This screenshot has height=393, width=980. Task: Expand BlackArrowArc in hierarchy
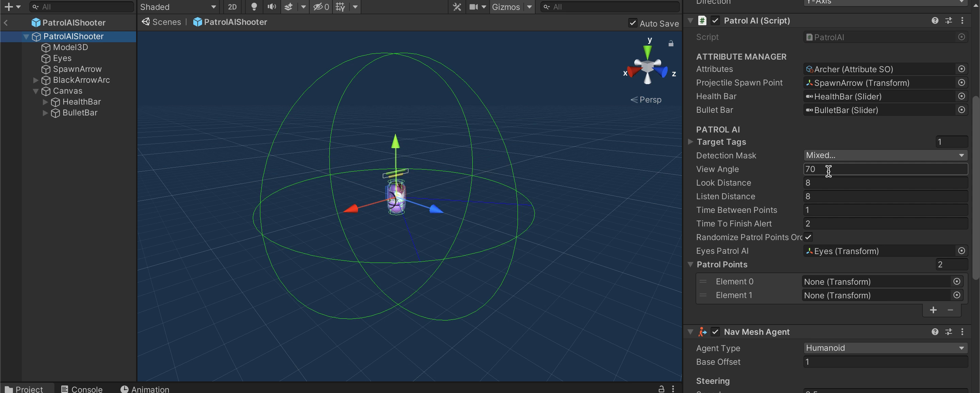coord(35,80)
